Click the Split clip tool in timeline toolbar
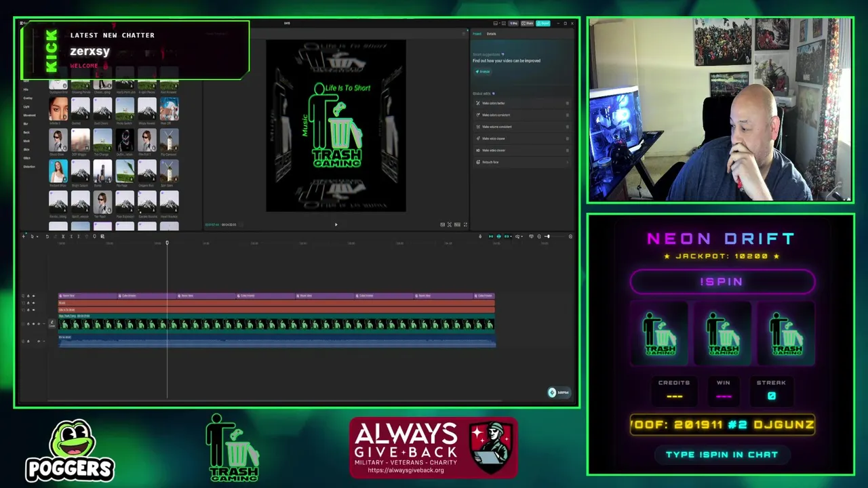Image resolution: width=868 pixels, height=488 pixels. click(x=63, y=237)
